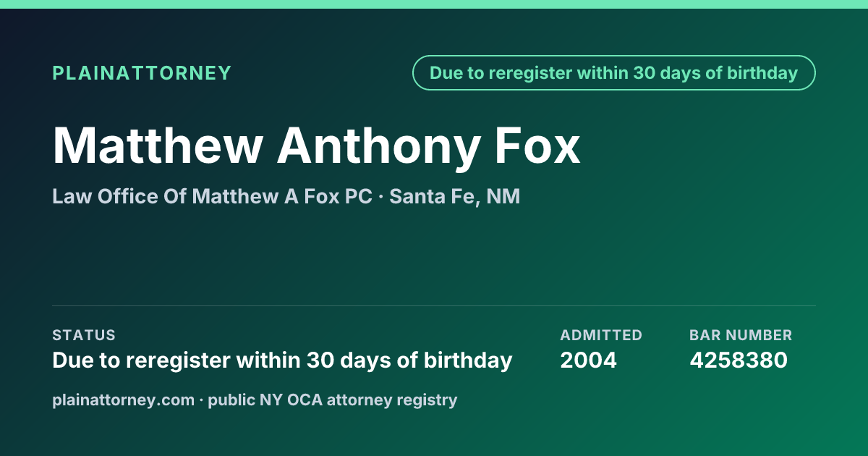Viewport: 868px width, 456px height.
Task: Select the surname Fox in the heading
Action: click(537, 146)
